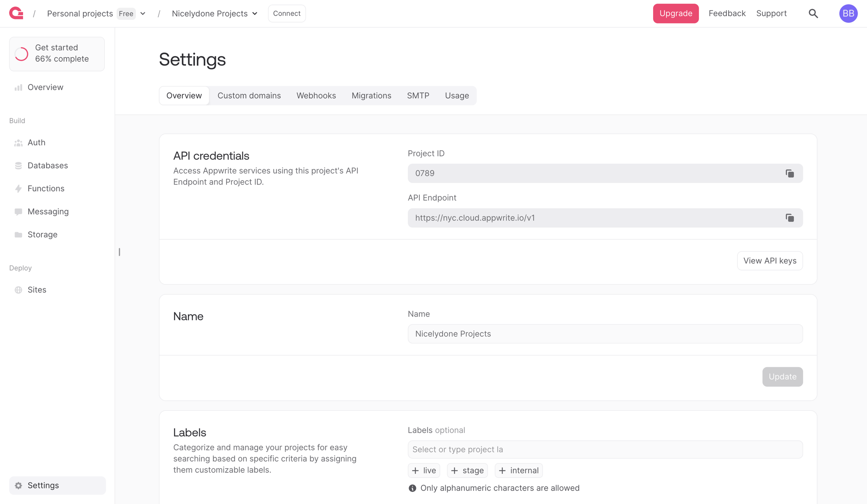Click the Get started progress ring
867x504 pixels.
(21, 54)
